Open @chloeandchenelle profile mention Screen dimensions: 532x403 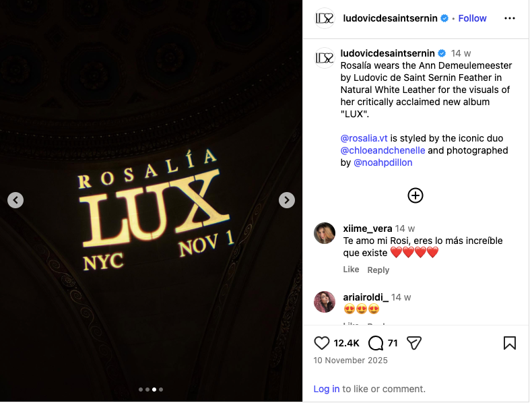(383, 150)
